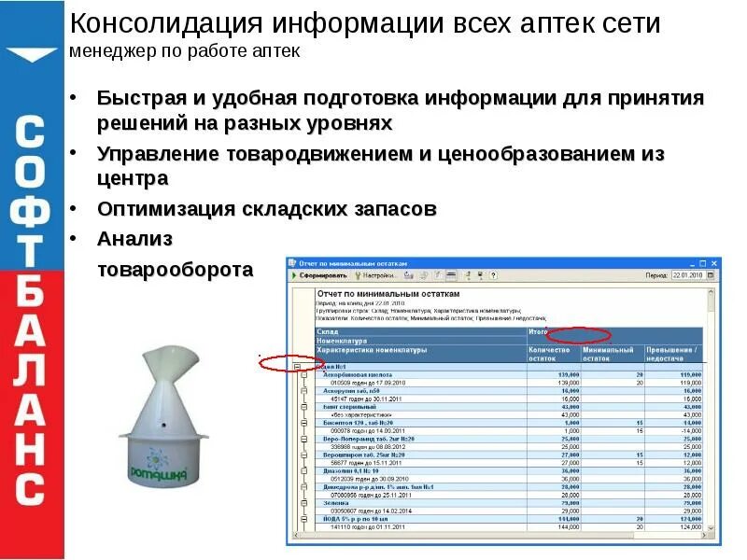Minimize the report window
The image size is (747, 560).
(x=693, y=263)
